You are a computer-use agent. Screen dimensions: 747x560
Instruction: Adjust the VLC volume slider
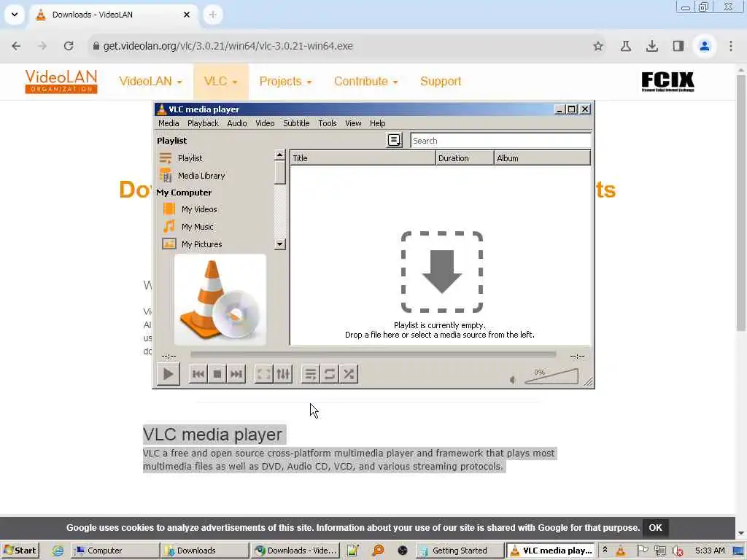551,376
